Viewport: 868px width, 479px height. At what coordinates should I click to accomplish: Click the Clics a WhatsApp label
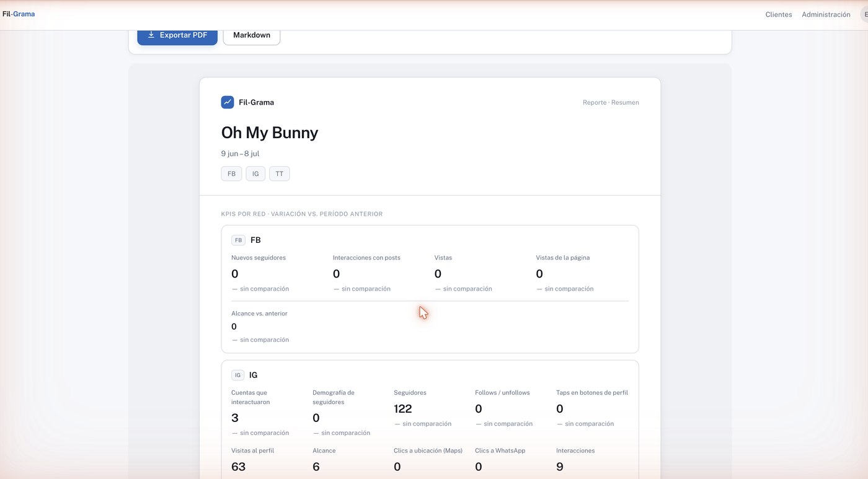coord(500,450)
